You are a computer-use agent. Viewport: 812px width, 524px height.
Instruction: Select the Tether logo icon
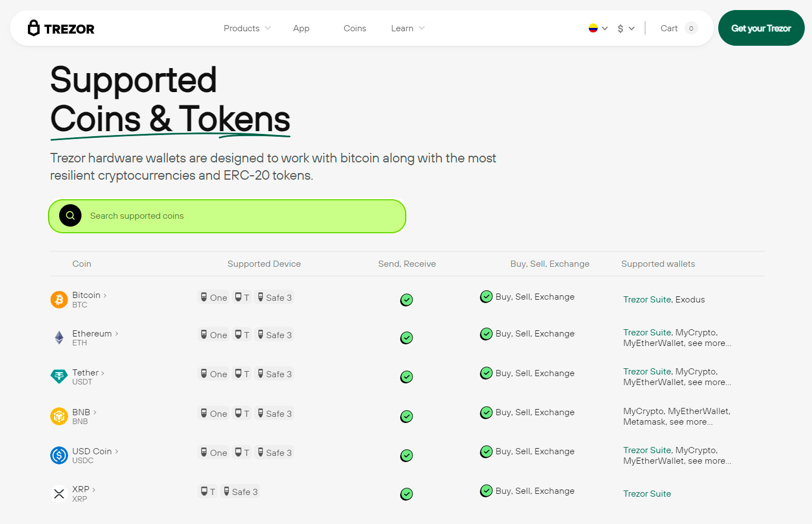(59, 377)
